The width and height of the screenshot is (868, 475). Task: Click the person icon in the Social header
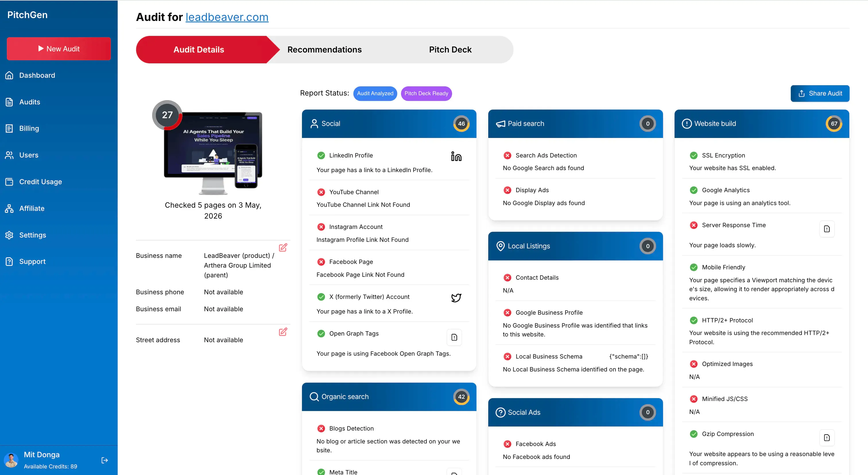point(314,124)
